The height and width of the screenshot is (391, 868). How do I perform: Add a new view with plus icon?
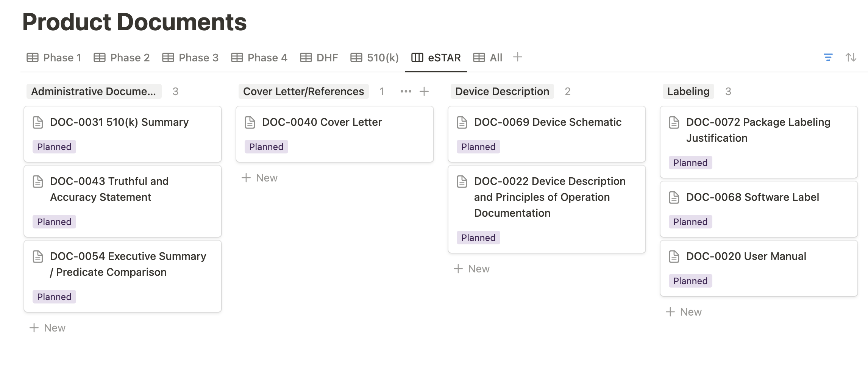point(517,57)
